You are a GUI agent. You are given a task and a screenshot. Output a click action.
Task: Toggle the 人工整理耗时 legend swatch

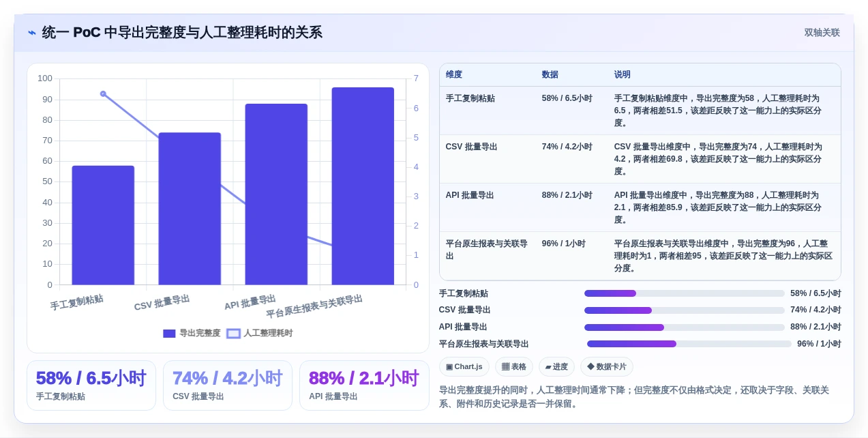pos(233,334)
